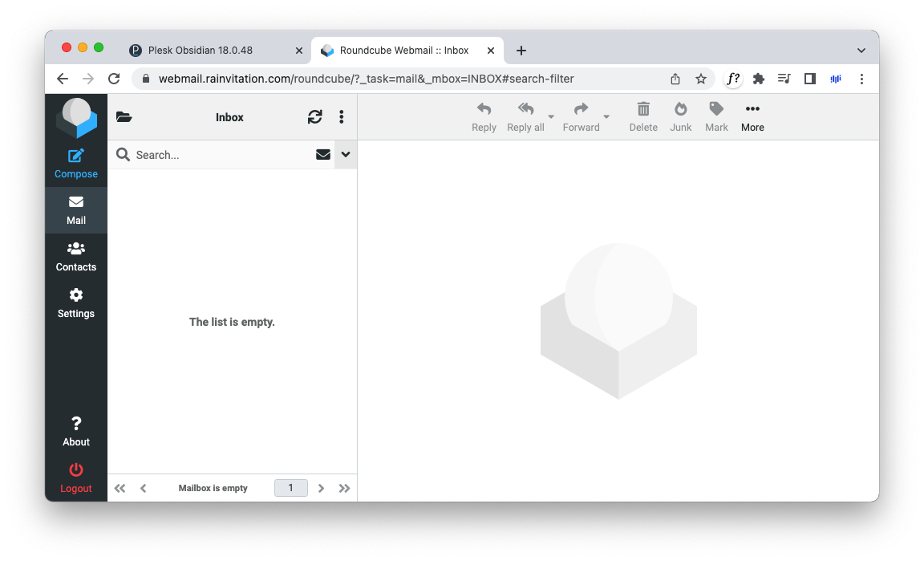Click the page number field
The height and width of the screenshot is (561, 924).
point(290,488)
